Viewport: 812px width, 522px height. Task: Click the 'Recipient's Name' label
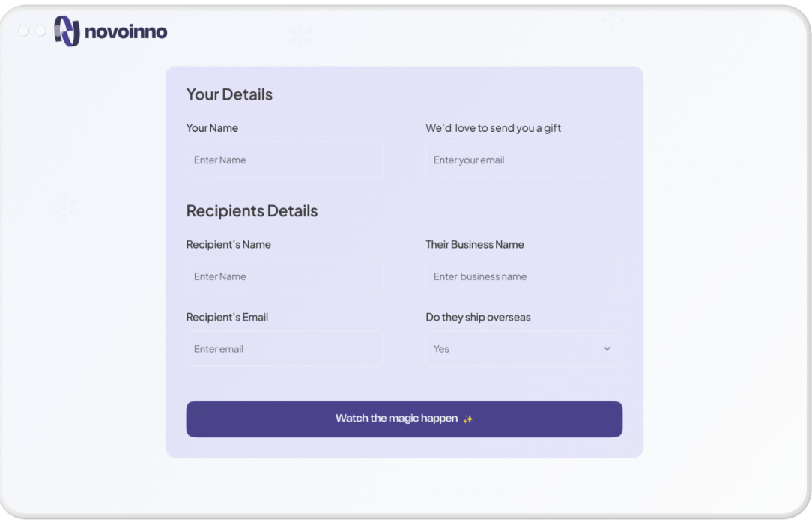(x=228, y=244)
